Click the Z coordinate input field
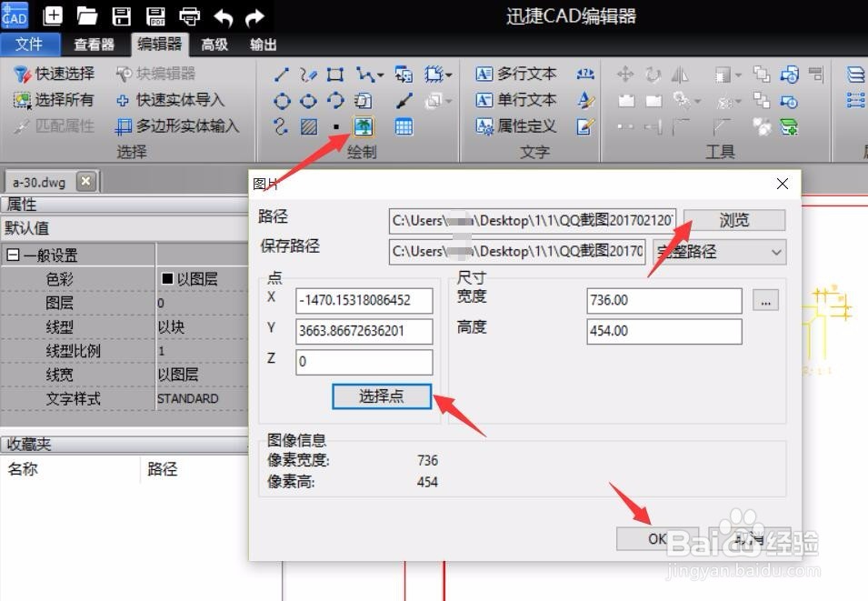 point(364,362)
